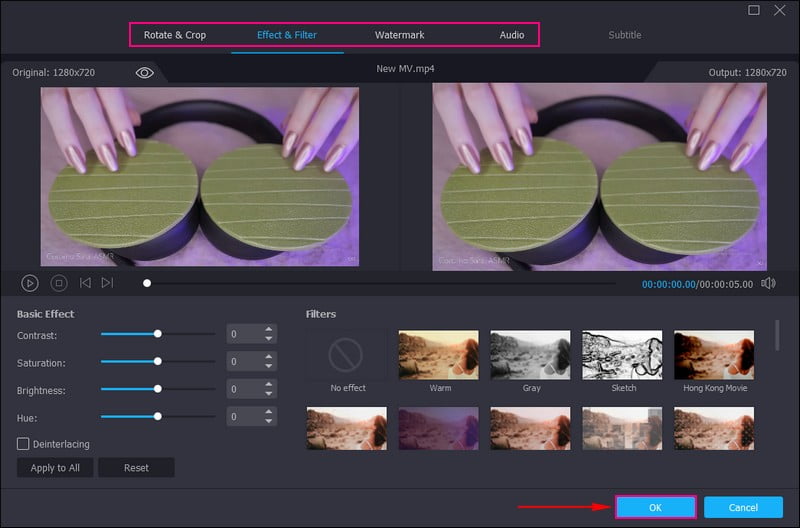Select the No effect filter
Screen dimensions: 800x528
[345, 354]
